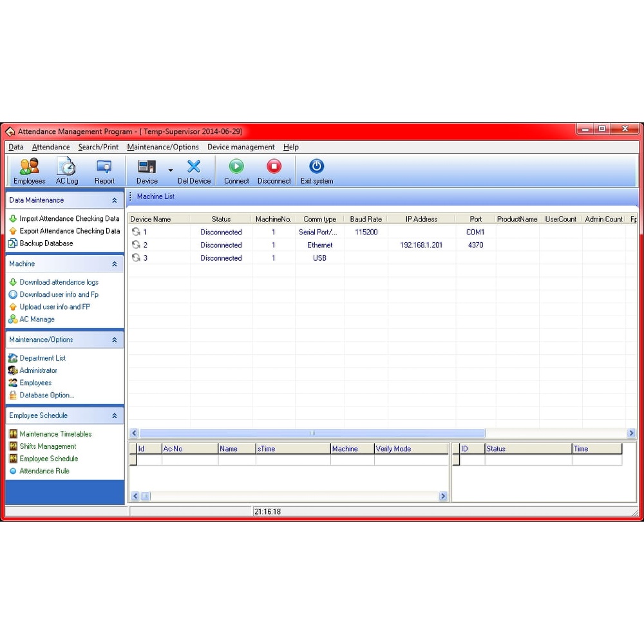Open the Search/Print menu
This screenshot has height=644, width=644.
pos(98,147)
